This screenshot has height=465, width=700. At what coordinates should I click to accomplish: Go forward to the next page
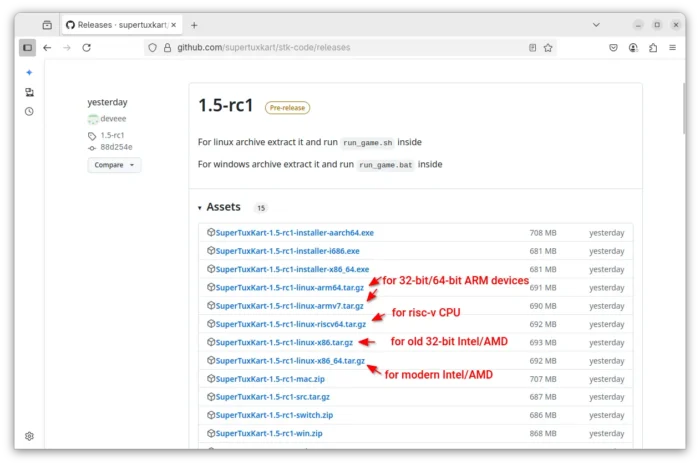tap(67, 47)
